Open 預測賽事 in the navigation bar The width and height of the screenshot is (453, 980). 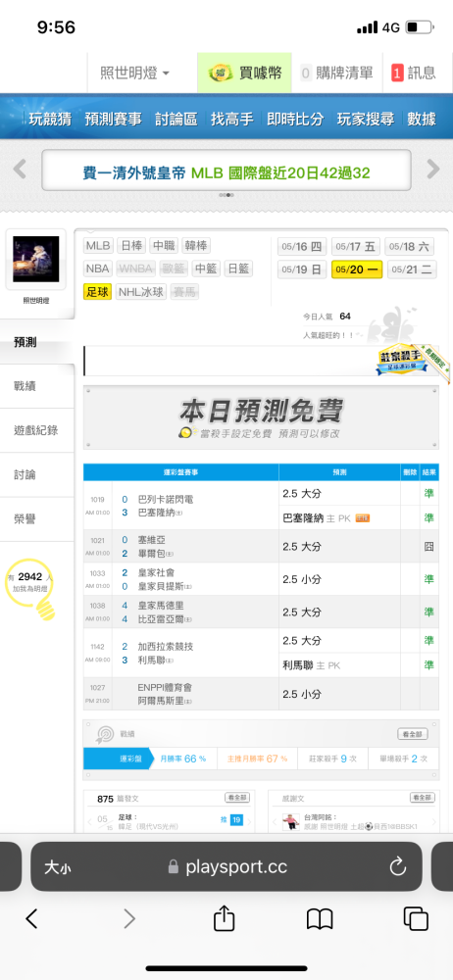pos(114,119)
